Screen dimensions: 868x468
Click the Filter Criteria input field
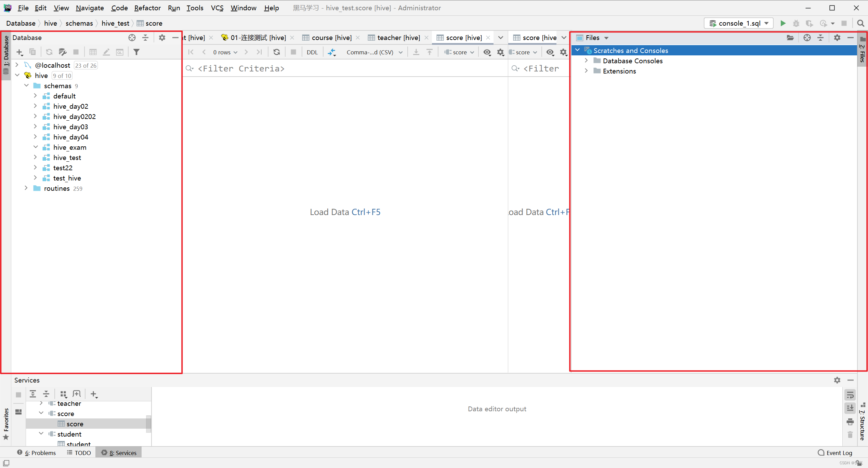342,68
